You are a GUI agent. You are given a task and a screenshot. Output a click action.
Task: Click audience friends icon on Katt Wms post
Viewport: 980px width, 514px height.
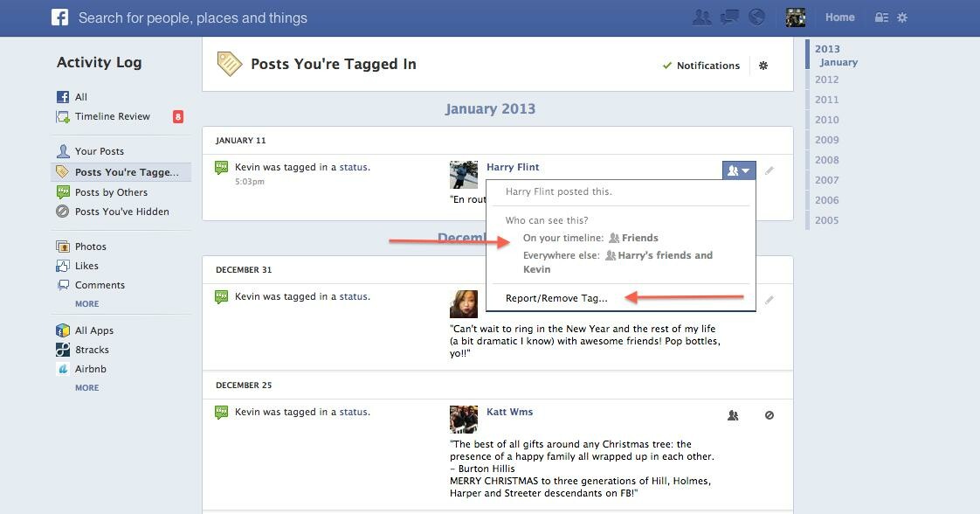(x=733, y=415)
